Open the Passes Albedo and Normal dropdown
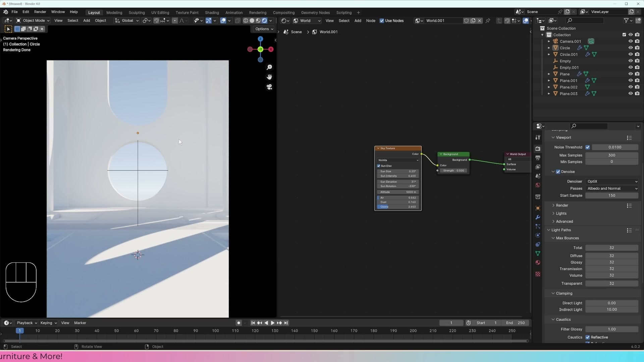This screenshot has width=644, height=362. click(x=612, y=188)
